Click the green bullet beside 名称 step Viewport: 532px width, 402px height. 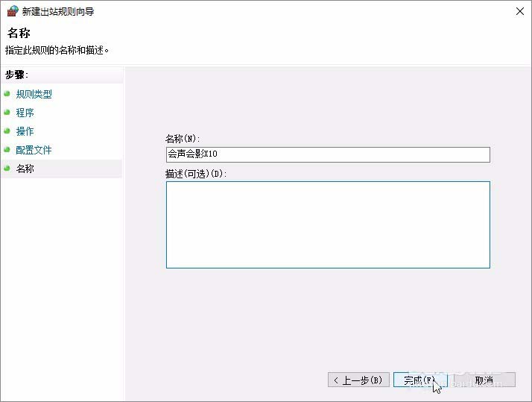(7, 168)
